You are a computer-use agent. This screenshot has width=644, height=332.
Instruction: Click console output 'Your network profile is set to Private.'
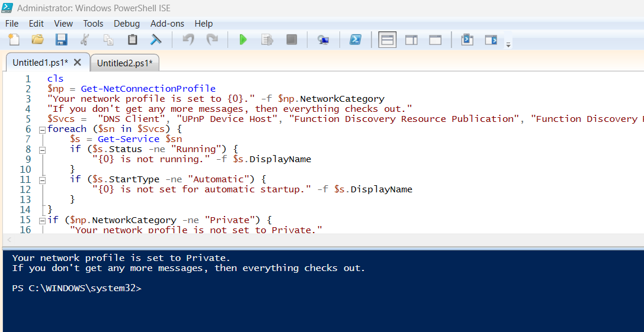tap(121, 258)
